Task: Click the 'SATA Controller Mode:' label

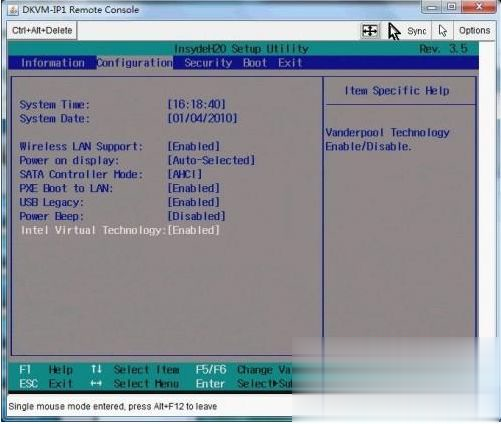Action: click(x=81, y=174)
